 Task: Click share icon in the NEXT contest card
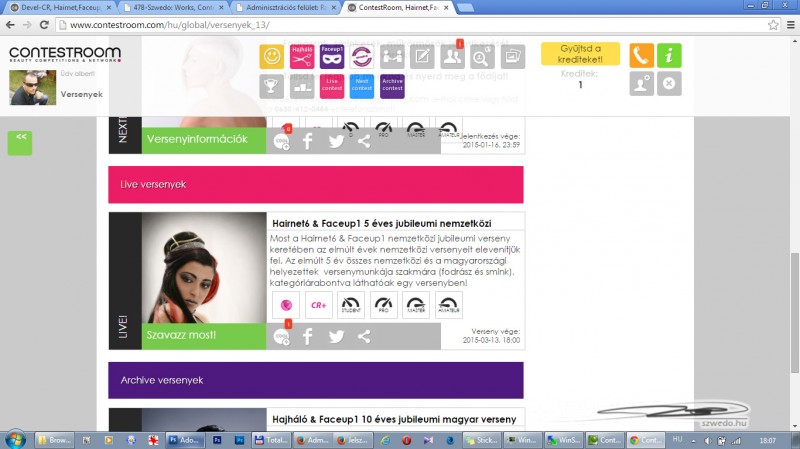[364, 141]
